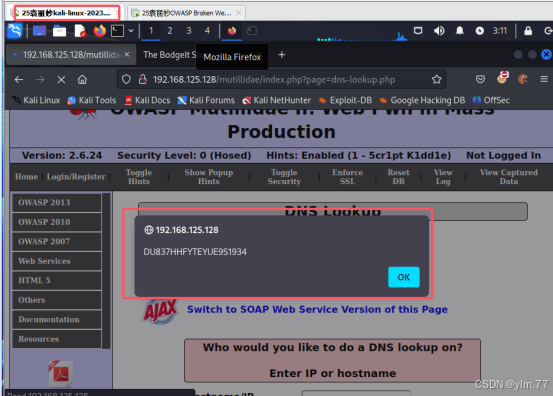Screen dimensions: 553x396
Task: Open the Kali applications menu dragon icon
Action: point(14,31)
